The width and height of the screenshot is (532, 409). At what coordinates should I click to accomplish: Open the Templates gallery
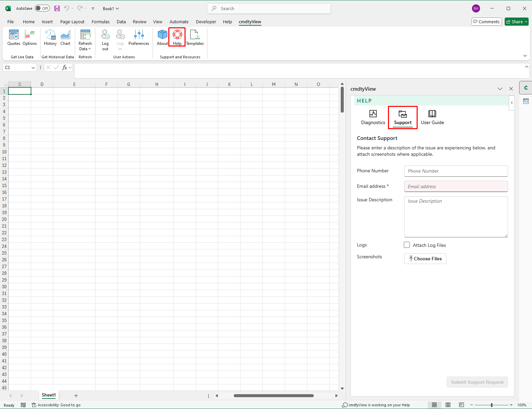(195, 37)
